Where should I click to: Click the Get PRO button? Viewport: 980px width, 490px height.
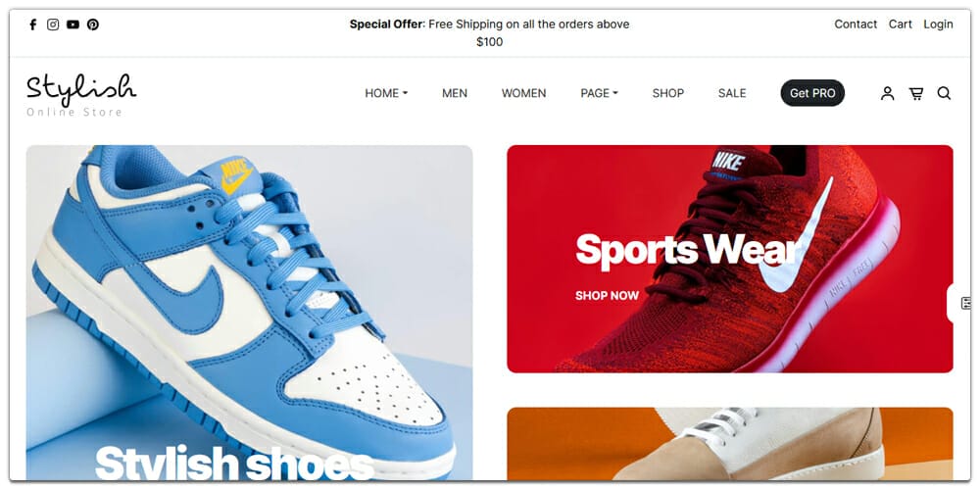click(x=812, y=93)
